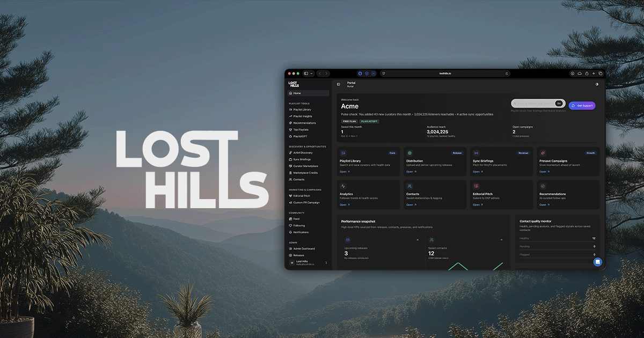Open the Sync Briefings card link

coord(478,172)
